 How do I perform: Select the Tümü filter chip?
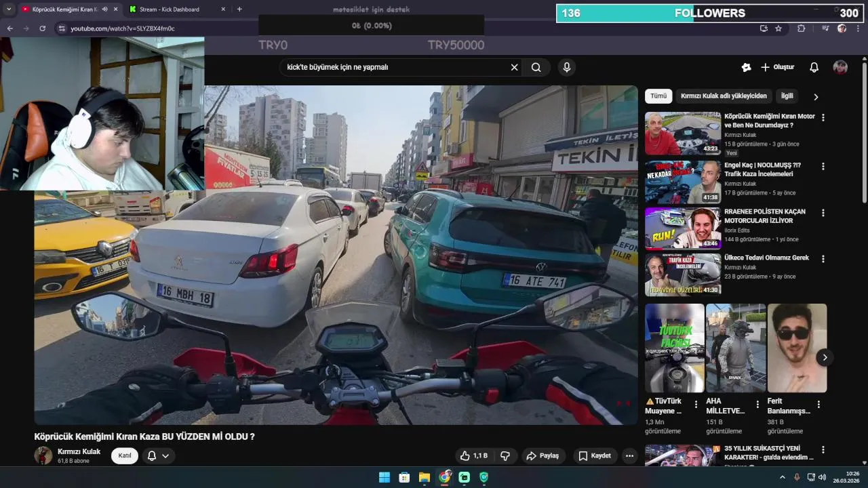coord(658,96)
